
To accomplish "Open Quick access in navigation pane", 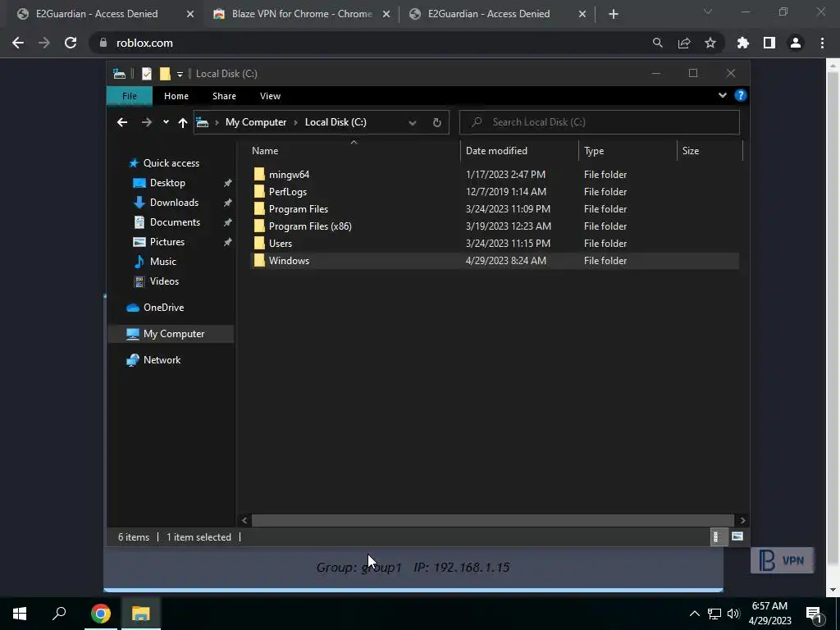I will 171,163.
